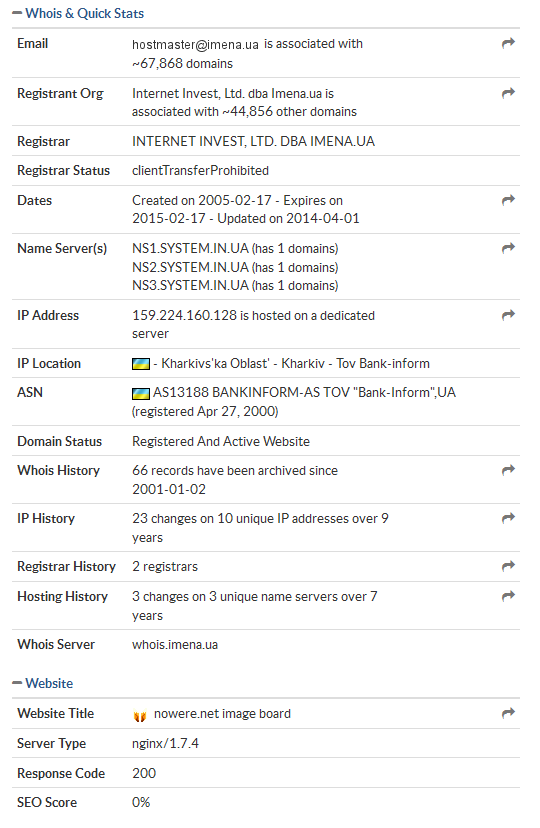
Task: Open the Dates row arrow icon
Action: [508, 200]
